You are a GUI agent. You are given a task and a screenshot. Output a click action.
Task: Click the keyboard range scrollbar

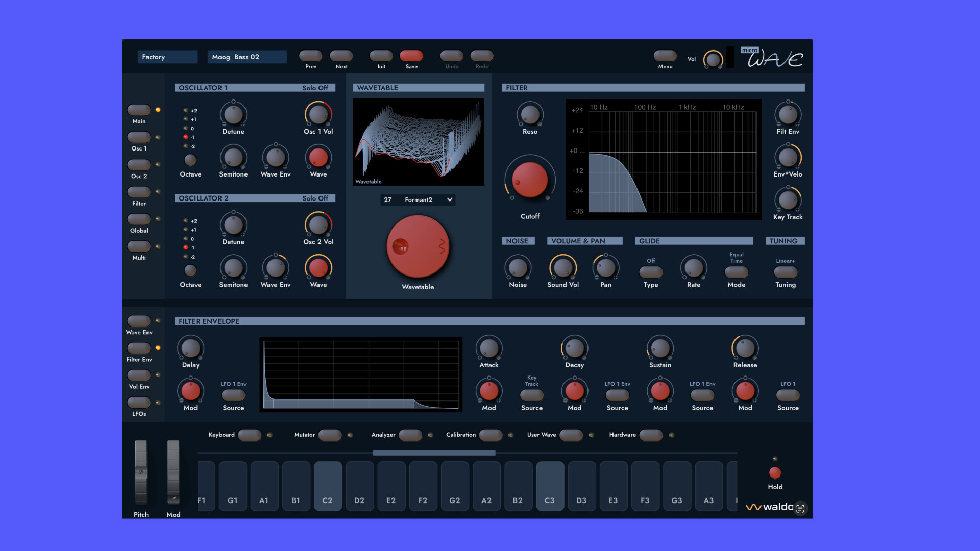pyautogui.click(x=434, y=453)
